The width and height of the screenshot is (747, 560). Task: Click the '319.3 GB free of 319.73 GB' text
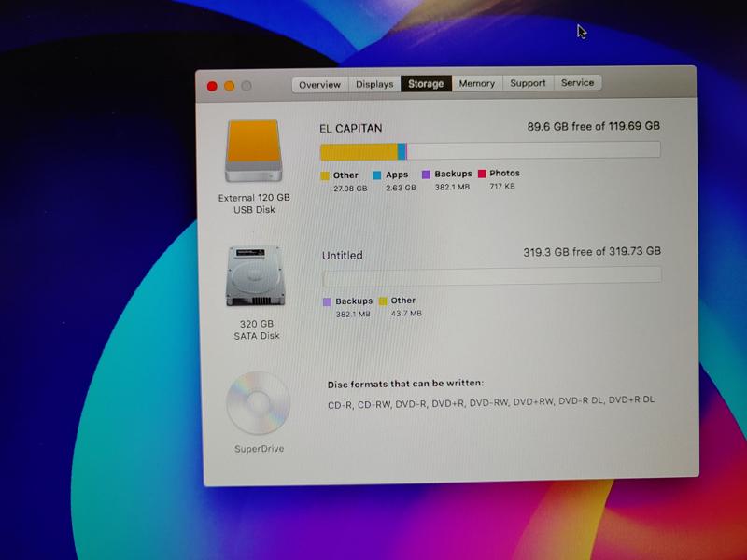592,252
